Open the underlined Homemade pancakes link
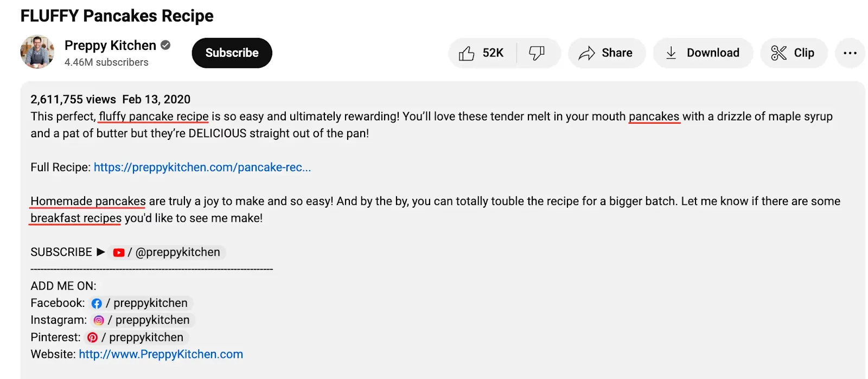The image size is (868, 379). (88, 202)
